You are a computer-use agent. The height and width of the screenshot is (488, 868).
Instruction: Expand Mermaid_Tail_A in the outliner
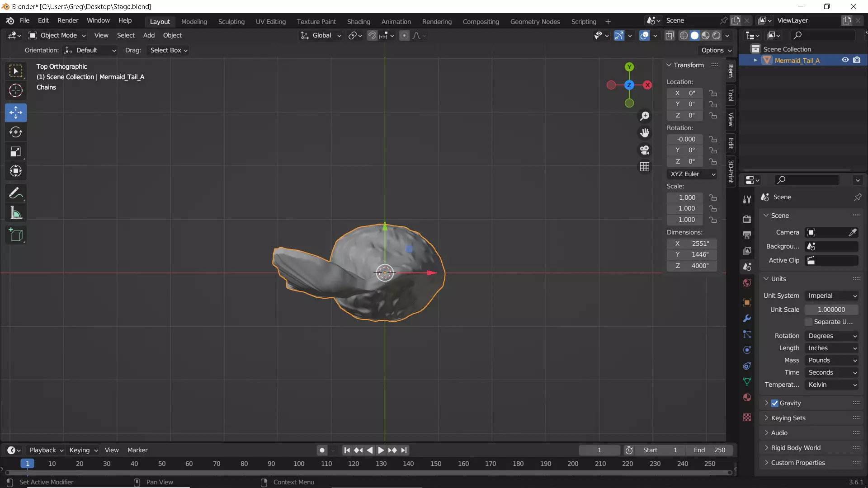(x=755, y=60)
